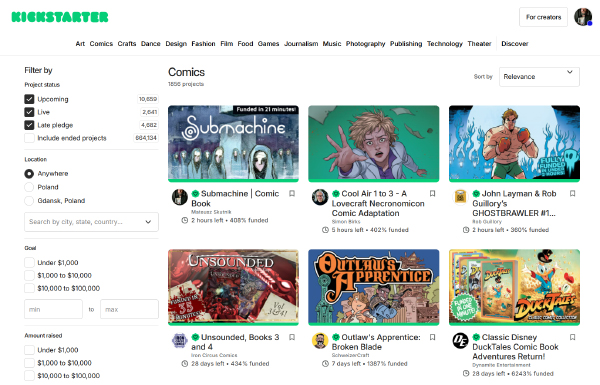Open Dynamite Entertainment creator avatar

coord(460,340)
